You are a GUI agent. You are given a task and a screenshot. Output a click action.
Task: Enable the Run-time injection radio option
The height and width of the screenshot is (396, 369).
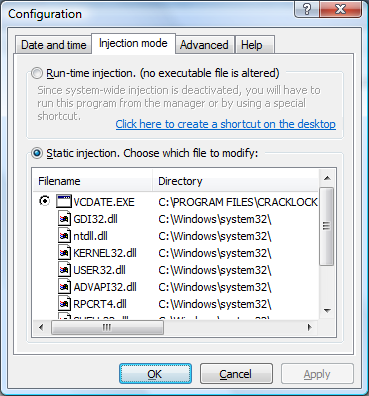[37, 73]
